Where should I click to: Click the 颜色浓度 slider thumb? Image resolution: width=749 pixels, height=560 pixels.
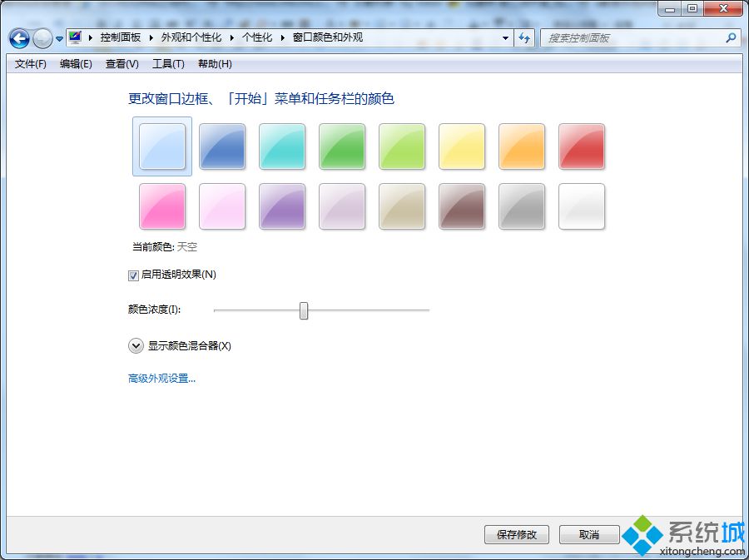[x=304, y=310]
